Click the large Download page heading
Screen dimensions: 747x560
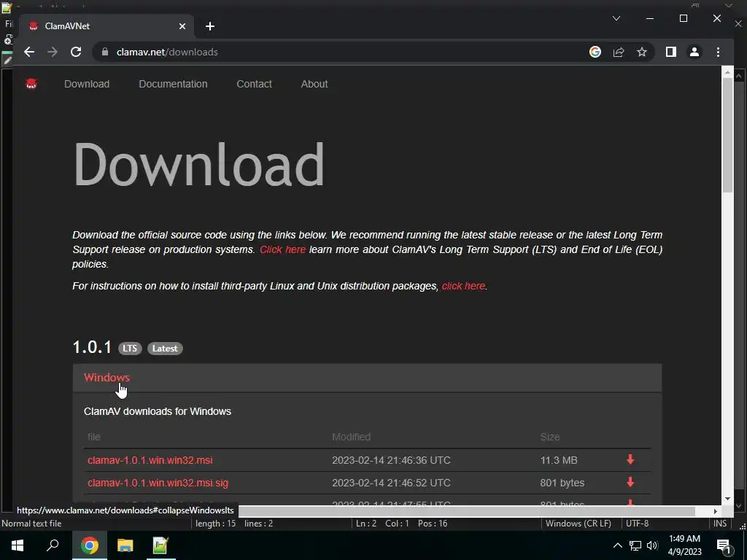click(x=198, y=164)
